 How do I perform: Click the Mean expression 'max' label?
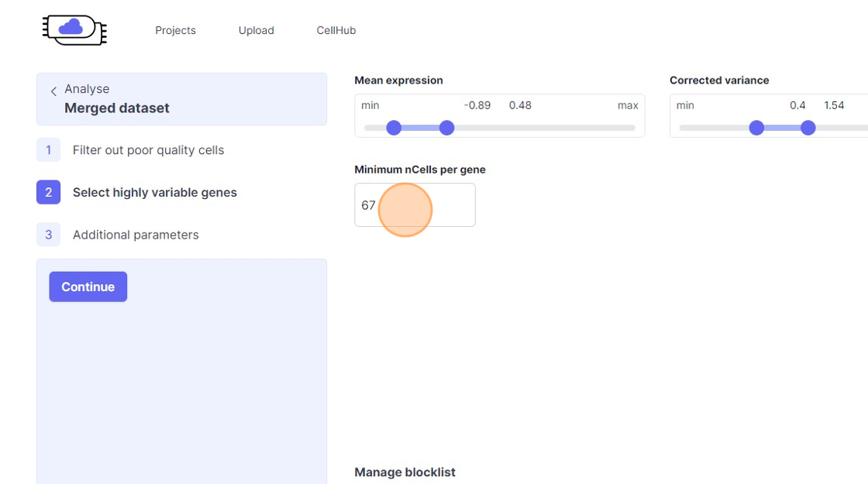click(628, 105)
